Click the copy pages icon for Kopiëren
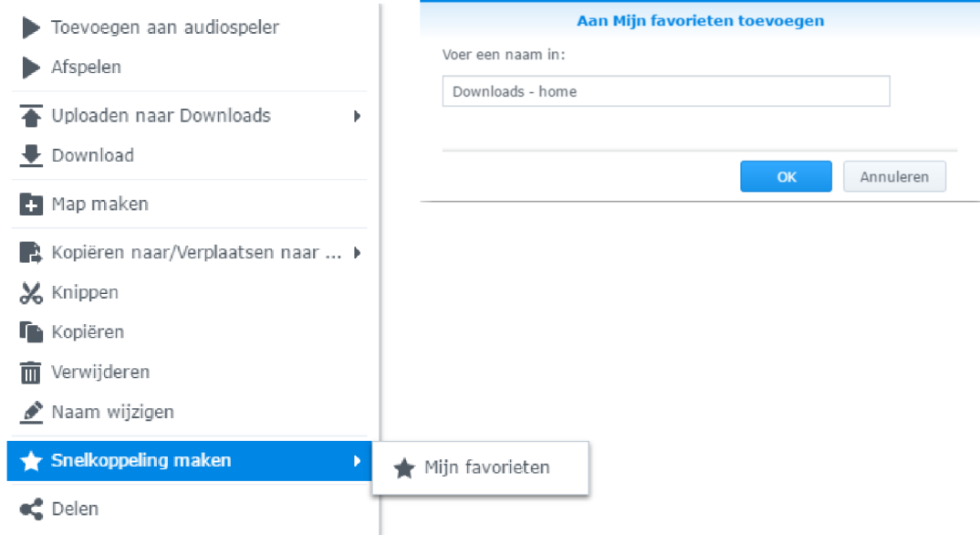The width and height of the screenshot is (980, 535). [x=31, y=332]
